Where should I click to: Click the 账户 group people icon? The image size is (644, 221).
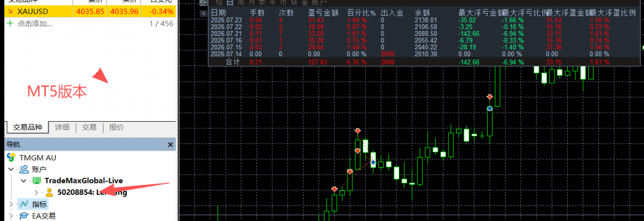(x=24, y=169)
